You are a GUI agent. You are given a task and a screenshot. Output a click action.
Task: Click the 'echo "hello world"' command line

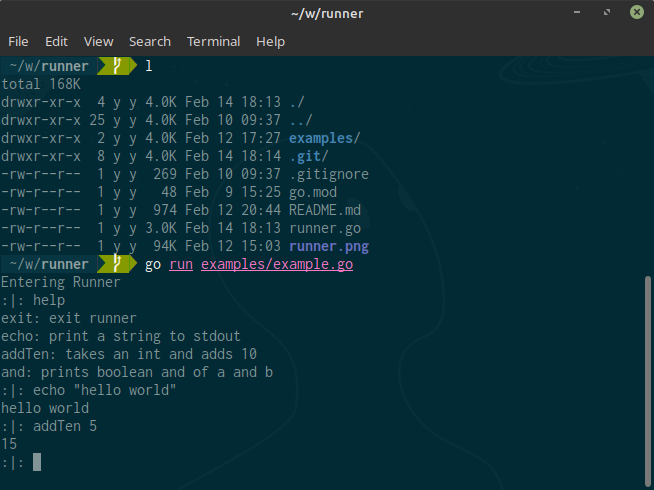(89, 390)
